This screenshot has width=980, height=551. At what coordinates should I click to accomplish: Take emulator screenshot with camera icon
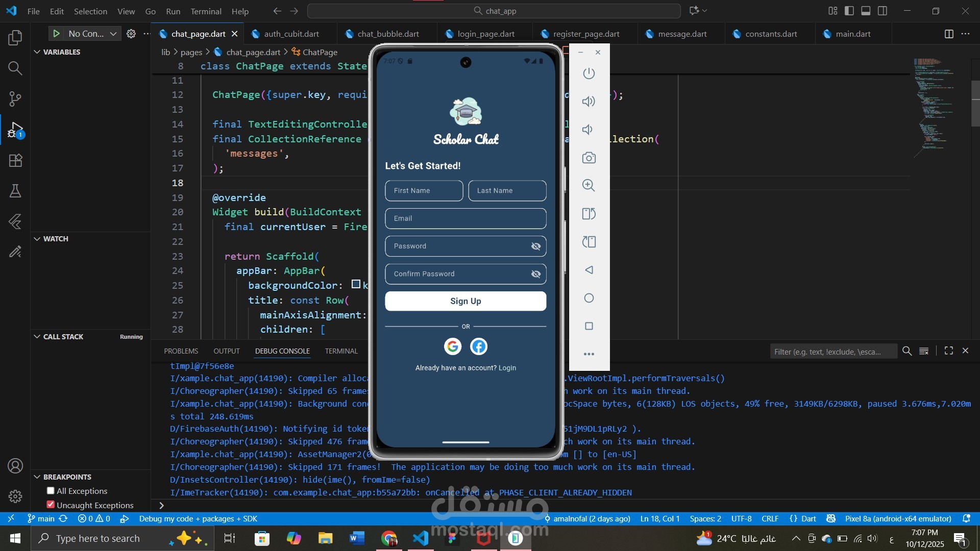589,158
